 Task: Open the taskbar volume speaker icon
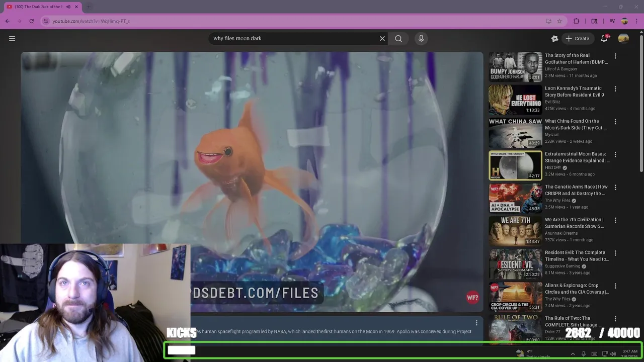613,354
